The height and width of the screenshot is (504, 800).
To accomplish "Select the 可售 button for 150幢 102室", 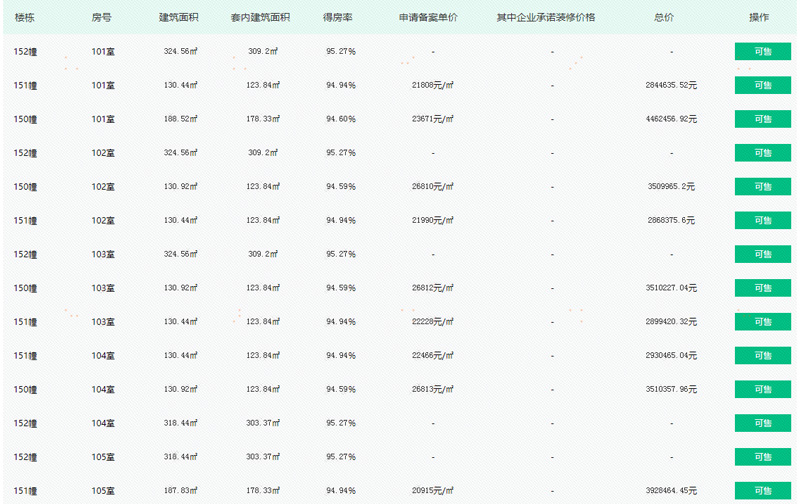I will pos(763,187).
